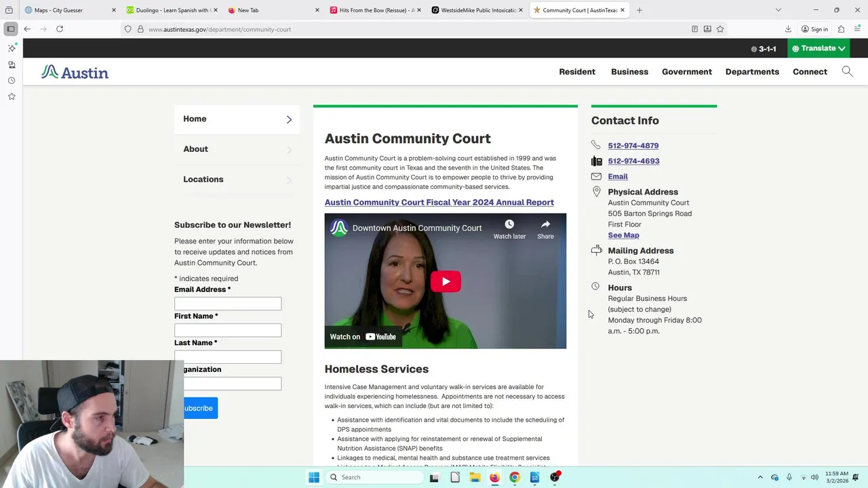Open the Business menu

click(x=629, y=72)
